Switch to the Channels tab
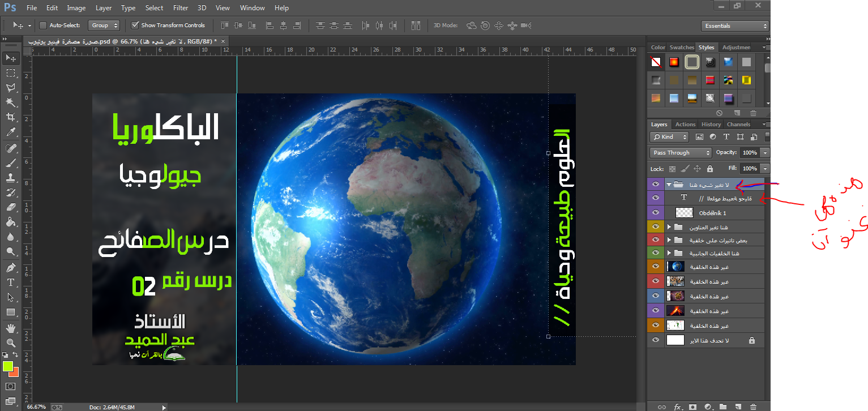 coord(738,125)
